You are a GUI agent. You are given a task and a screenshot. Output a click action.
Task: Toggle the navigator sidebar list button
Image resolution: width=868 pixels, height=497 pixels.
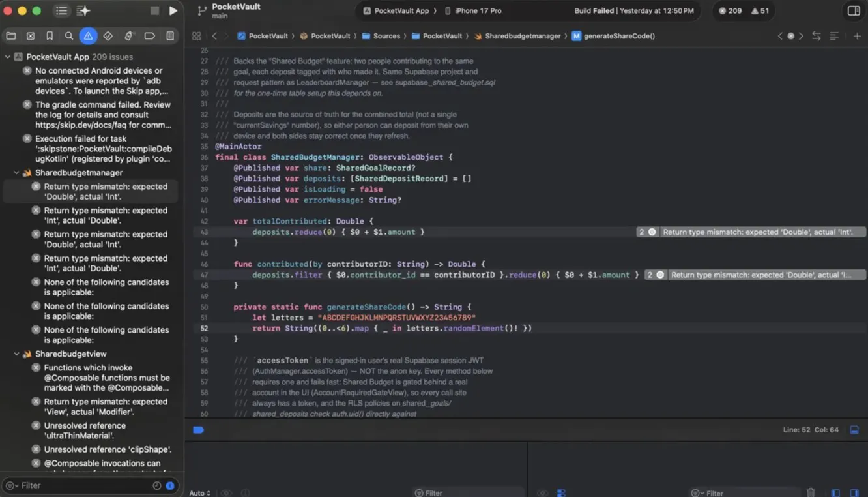pos(61,10)
